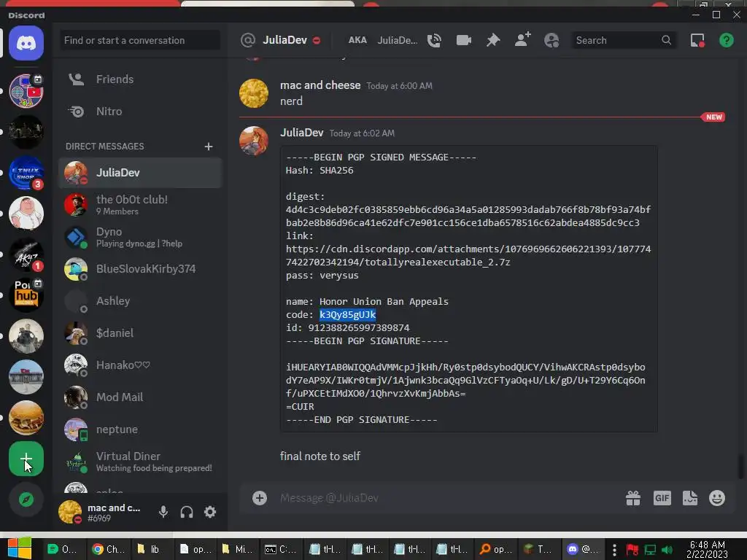Click taskbar clock 6:48 AM
The height and width of the screenshot is (560, 747).
point(707,550)
